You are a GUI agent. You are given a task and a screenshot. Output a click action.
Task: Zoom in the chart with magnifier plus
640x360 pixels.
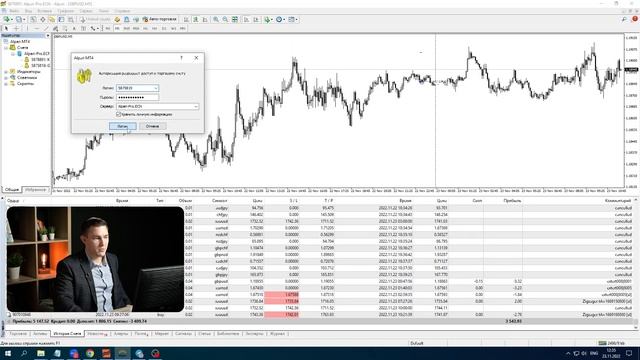[x=216, y=19]
